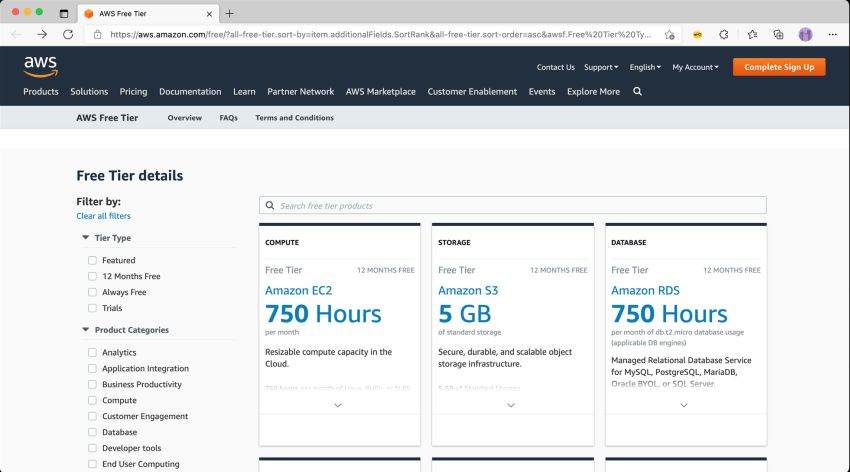Open a new tab with plus button
This screenshot has width=850, height=472.
tap(229, 14)
